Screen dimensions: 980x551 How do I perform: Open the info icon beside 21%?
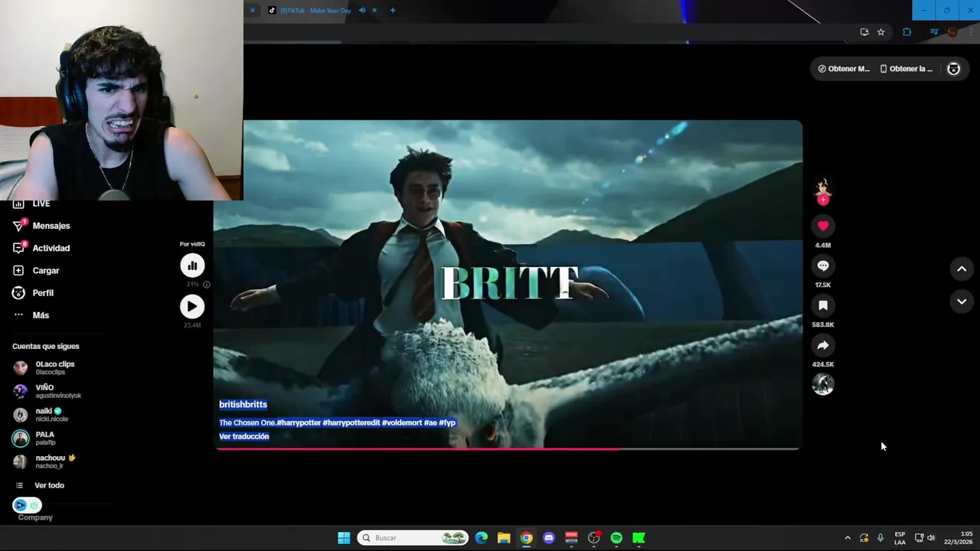[x=207, y=285]
